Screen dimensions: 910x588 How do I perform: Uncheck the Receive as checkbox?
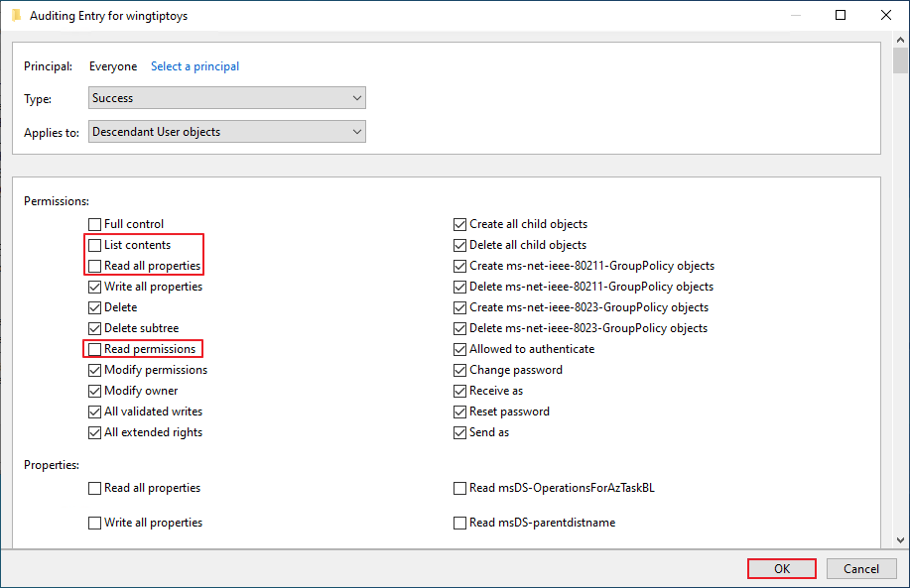pyautogui.click(x=459, y=391)
